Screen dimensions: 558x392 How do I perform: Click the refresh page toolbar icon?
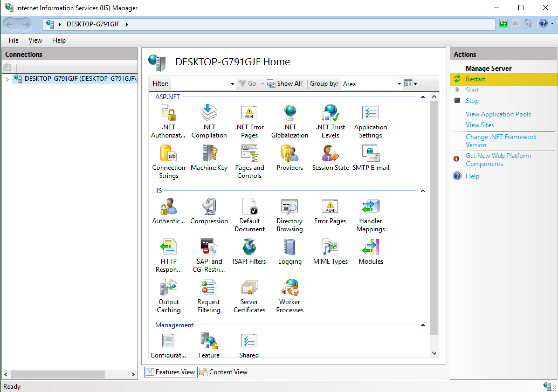coord(503,24)
